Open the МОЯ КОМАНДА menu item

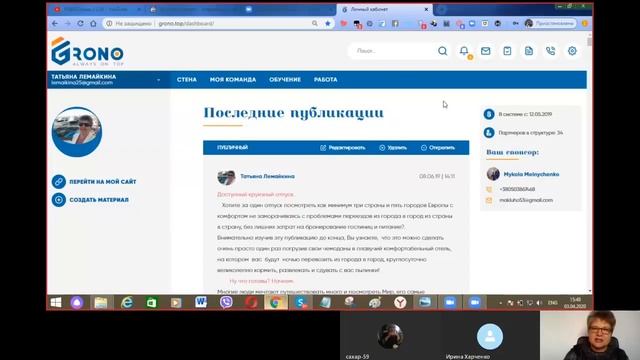pyautogui.click(x=233, y=80)
